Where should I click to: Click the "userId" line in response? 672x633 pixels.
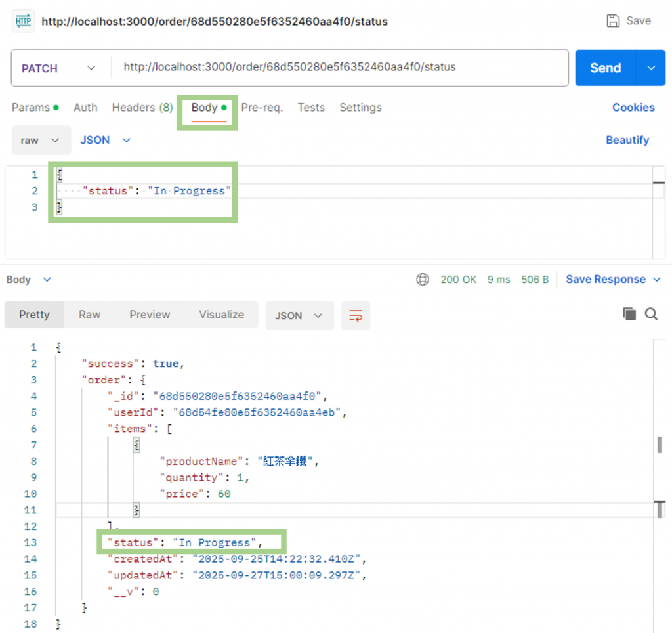click(227, 412)
